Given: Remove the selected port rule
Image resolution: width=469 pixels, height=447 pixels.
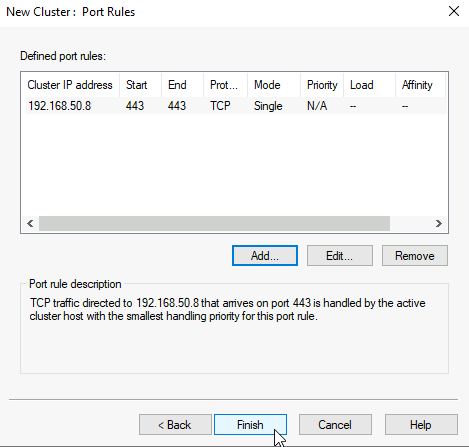Looking at the screenshot, I should coord(415,256).
